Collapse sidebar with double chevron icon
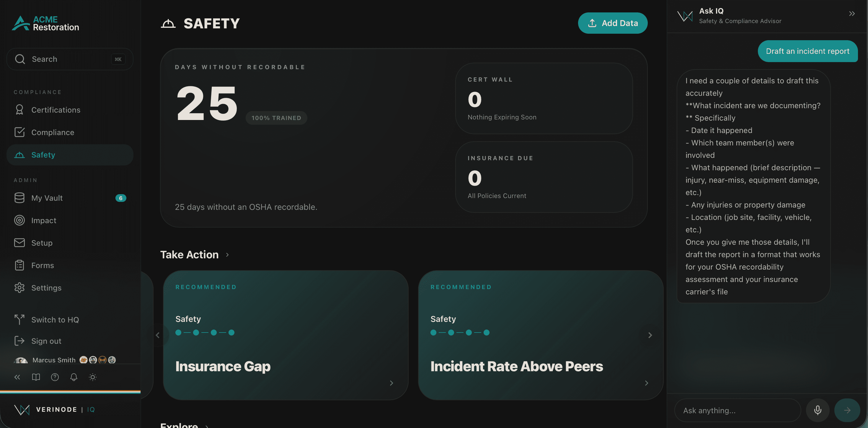The width and height of the screenshot is (868, 428). pyautogui.click(x=17, y=377)
